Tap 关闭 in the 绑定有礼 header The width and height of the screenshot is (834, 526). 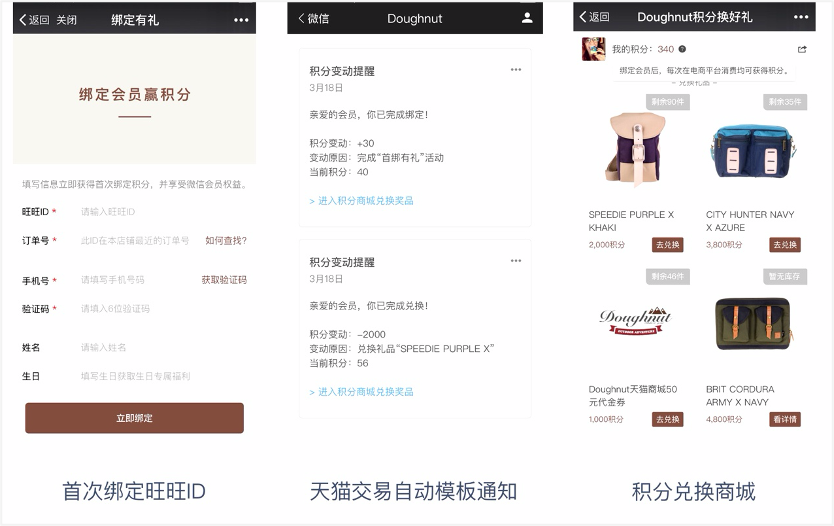pyautogui.click(x=66, y=20)
